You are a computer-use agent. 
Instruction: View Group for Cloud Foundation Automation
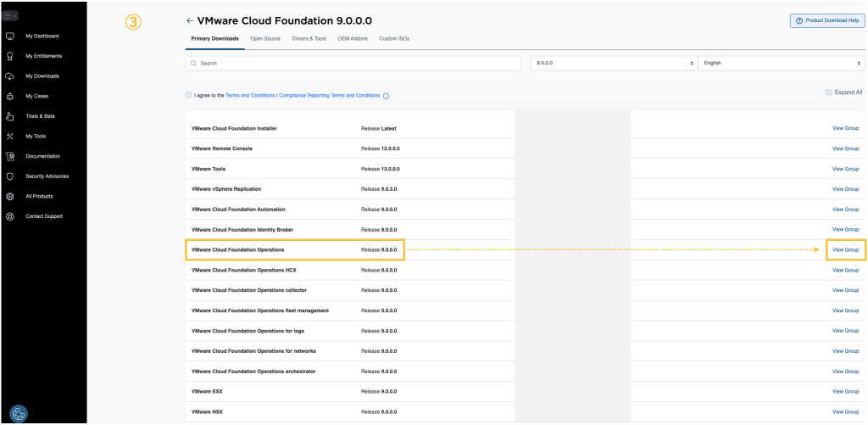point(845,210)
